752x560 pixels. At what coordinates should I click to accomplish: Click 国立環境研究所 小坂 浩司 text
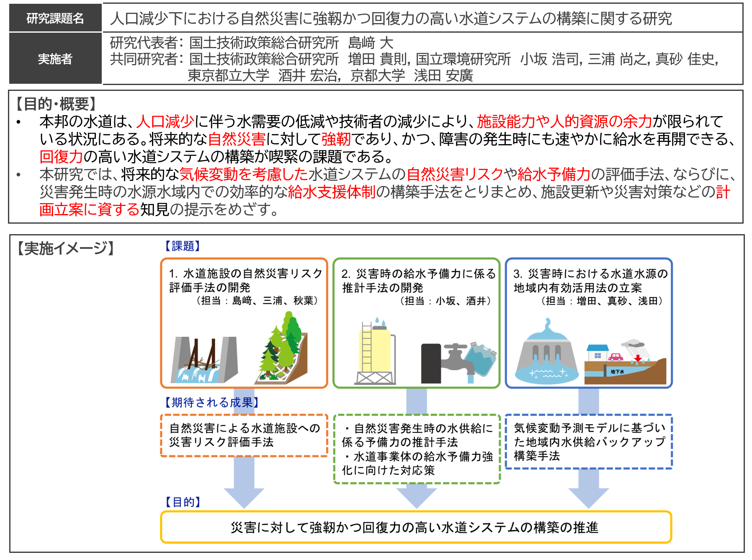tap(497, 59)
